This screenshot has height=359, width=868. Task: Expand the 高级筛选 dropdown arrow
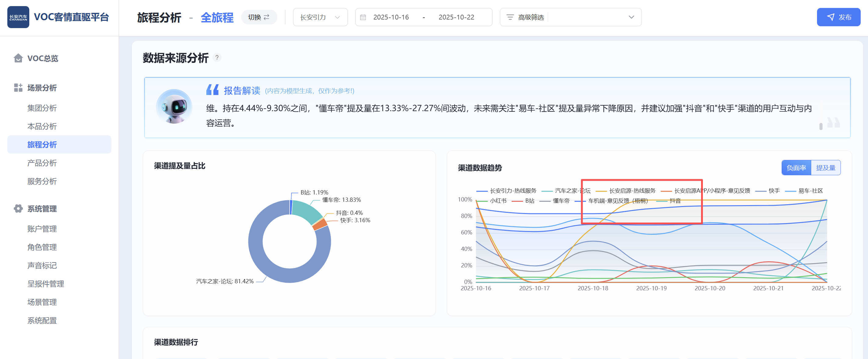[x=631, y=17]
